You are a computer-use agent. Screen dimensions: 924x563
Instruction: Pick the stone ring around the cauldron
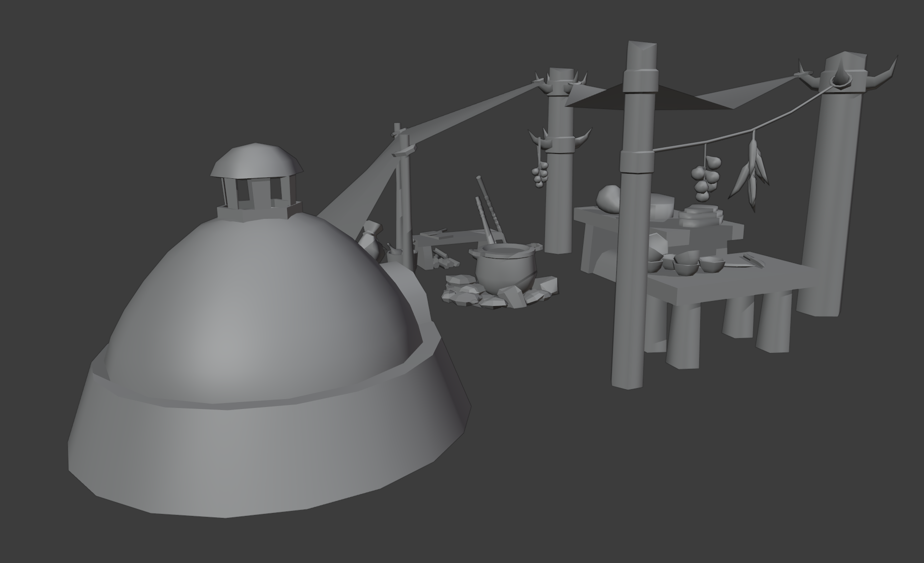click(500, 292)
